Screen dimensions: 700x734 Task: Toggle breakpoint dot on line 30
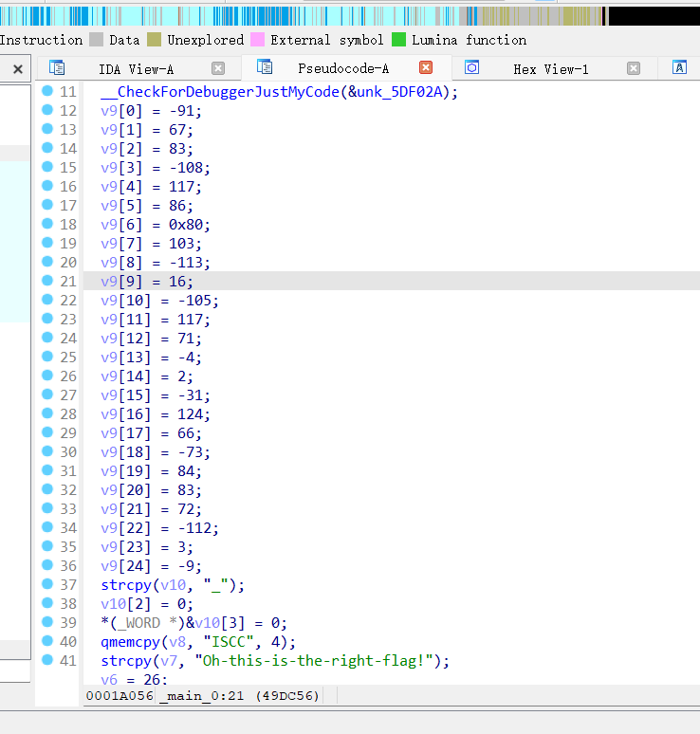click(47, 450)
